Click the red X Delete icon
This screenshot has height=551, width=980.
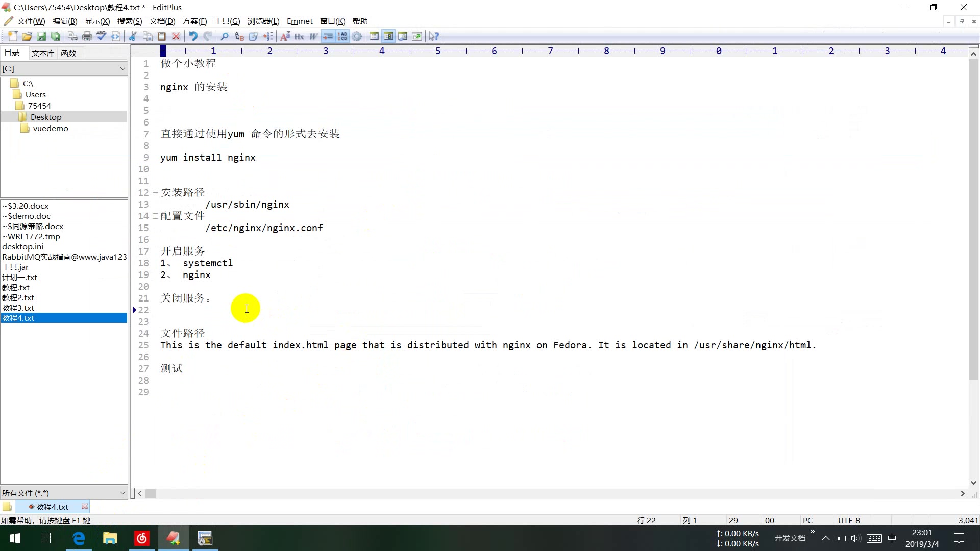(x=176, y=36)
